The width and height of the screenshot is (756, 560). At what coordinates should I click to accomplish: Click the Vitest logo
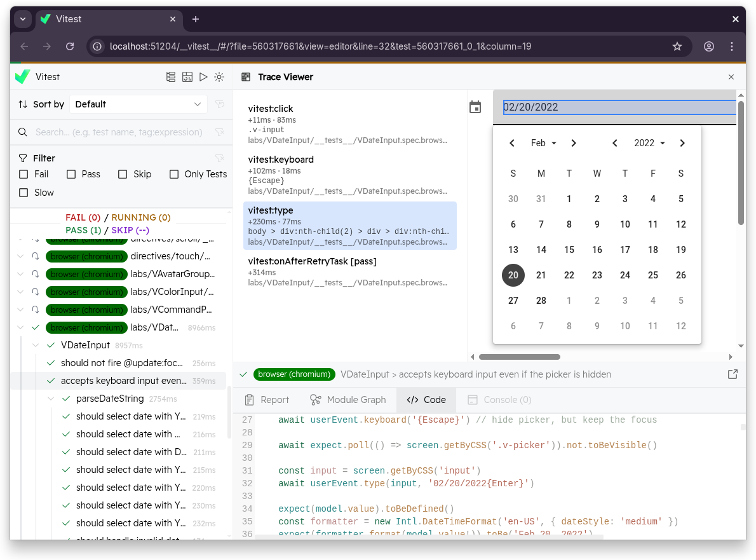coord(23,77)
